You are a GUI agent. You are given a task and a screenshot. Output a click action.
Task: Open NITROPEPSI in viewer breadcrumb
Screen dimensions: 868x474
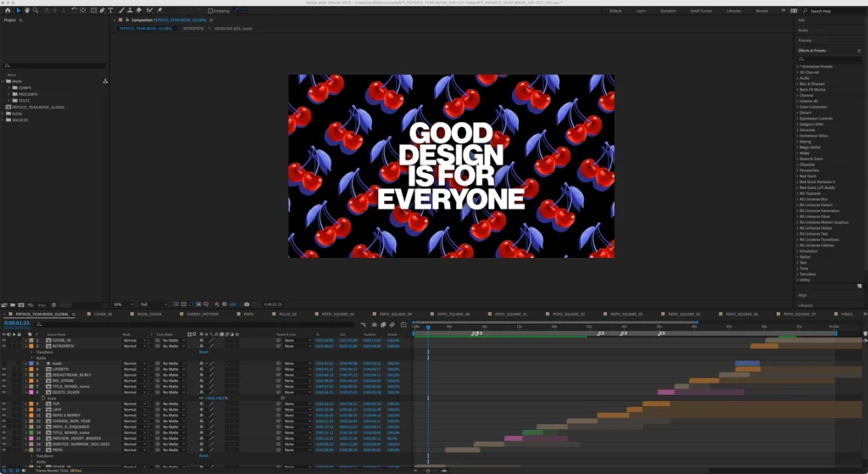tap(193, 28)
